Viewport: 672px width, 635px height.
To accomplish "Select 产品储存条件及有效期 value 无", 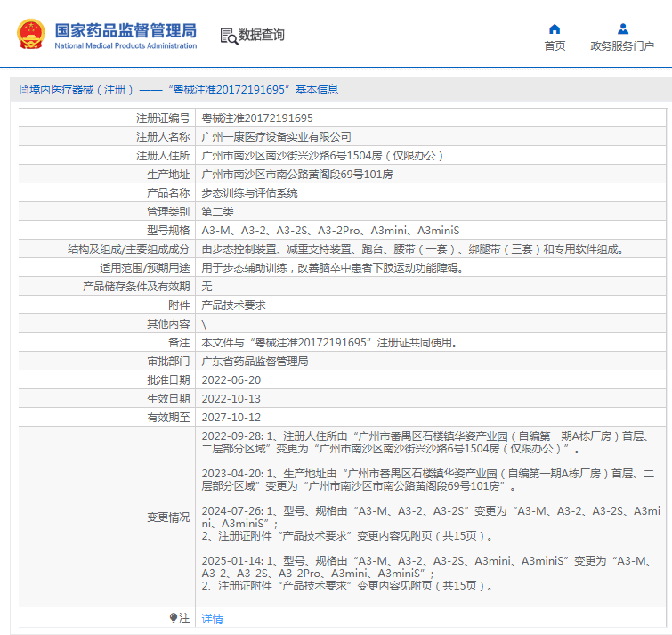I will tap(207, 287).
